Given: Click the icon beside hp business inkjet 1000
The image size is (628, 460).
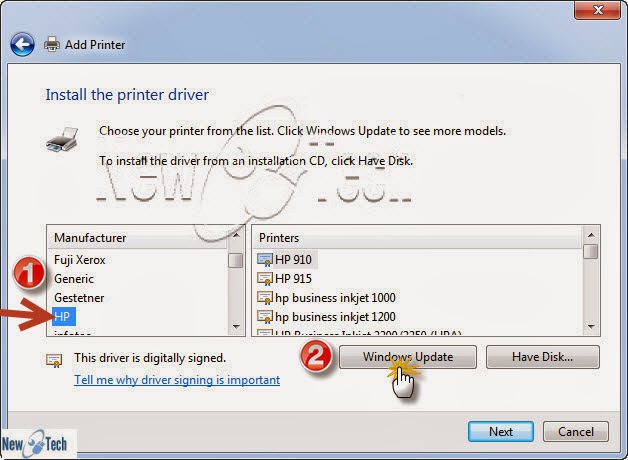Looking at the screenshot, I should [x=265, y=298].
